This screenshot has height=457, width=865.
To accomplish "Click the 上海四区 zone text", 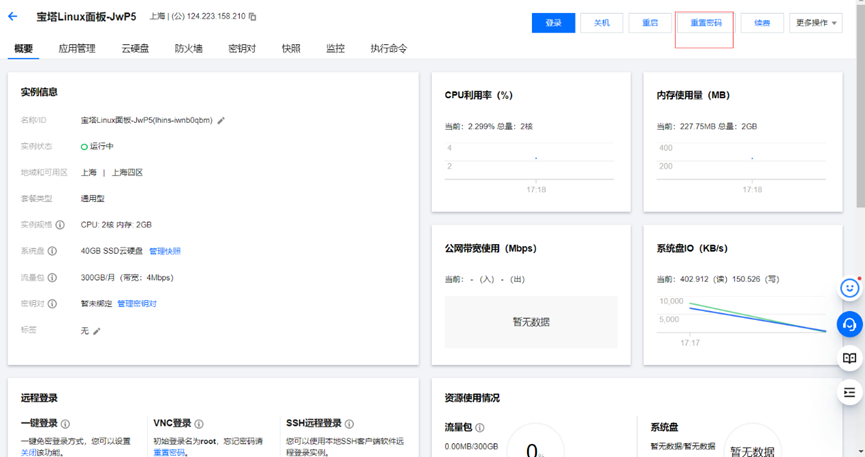I will [127, 173].
